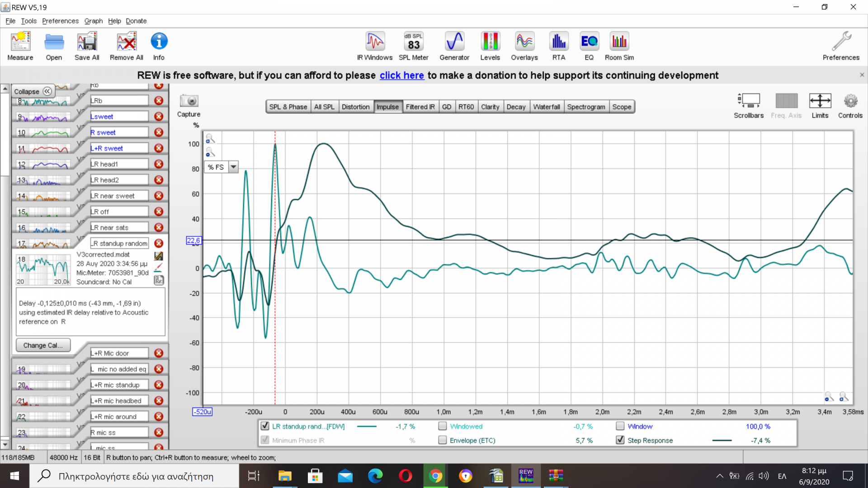The width and height of the screenshot is (868, 488).
Task: Follow the 'click here' donation link
Action: coord(401,75)
